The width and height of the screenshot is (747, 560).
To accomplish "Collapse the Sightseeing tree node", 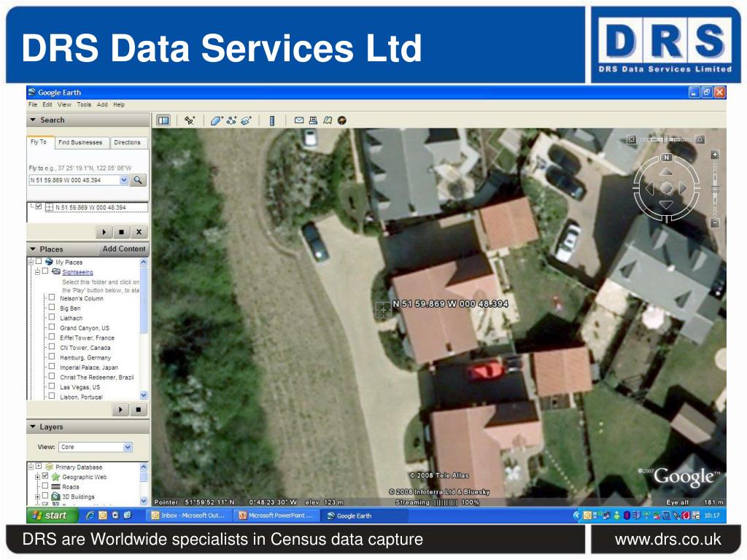I will point(37,272).
